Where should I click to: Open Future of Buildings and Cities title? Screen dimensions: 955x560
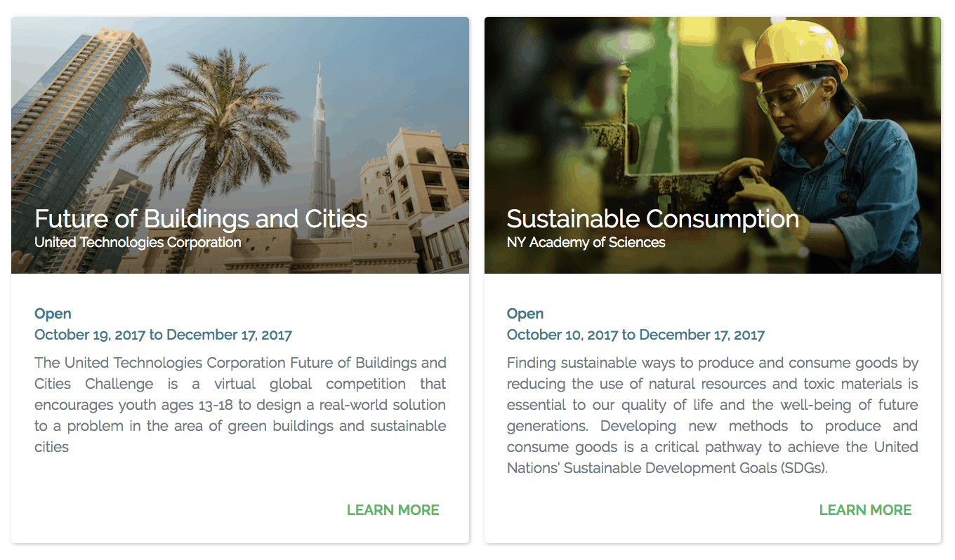click(201, 219)
